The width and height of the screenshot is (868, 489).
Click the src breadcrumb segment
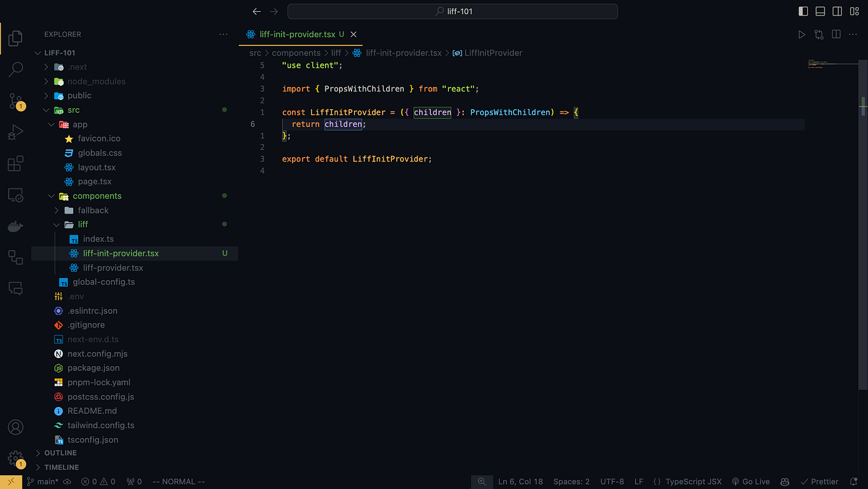pos(255,53)
